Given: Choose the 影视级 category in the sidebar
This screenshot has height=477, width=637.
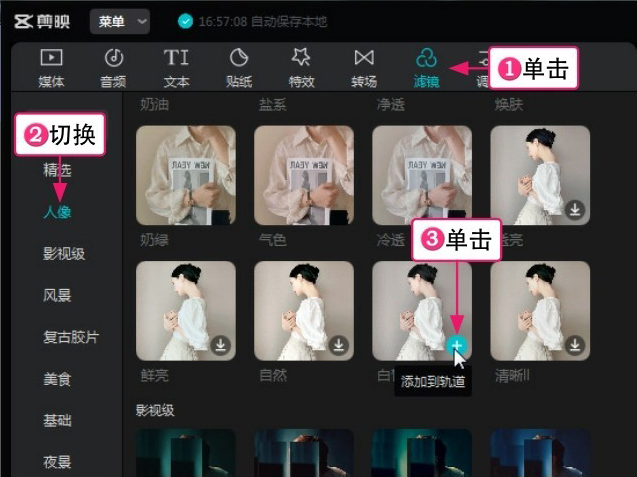Looking at the screenshot, I should tap(64, 254).
